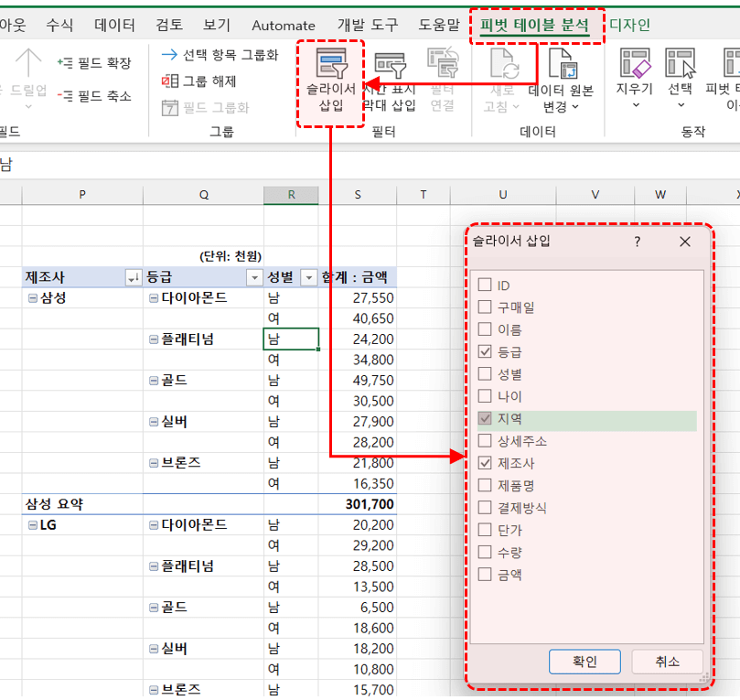Open the 지우기 dropdown arrow
The height and width of the screenshot is (700, 740).
pos(636,105)
